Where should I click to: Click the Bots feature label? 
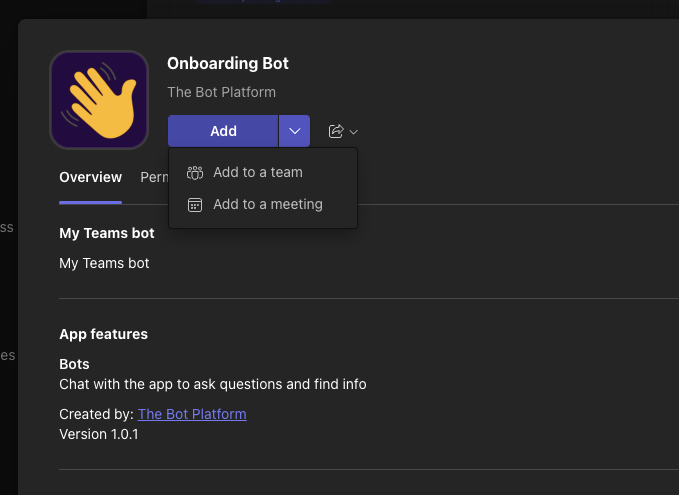coord(74,364)
